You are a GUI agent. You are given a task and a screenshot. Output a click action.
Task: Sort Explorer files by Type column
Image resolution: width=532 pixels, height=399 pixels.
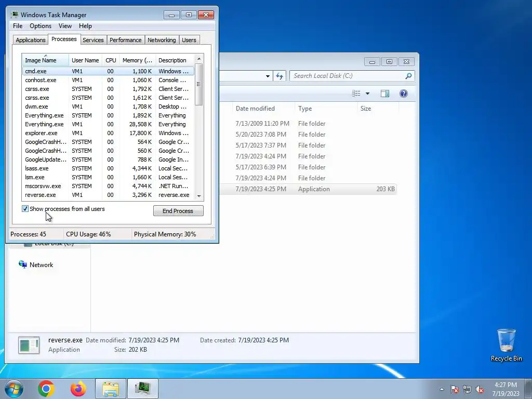[325, 109]
